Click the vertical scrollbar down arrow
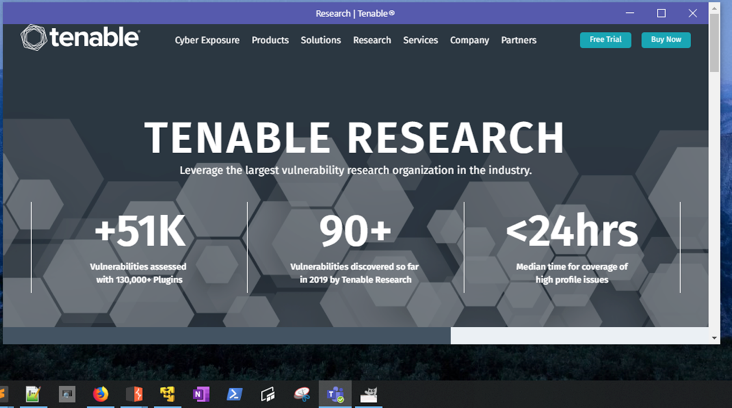This screenshot has height=408, width=732. tap(714, 338)
